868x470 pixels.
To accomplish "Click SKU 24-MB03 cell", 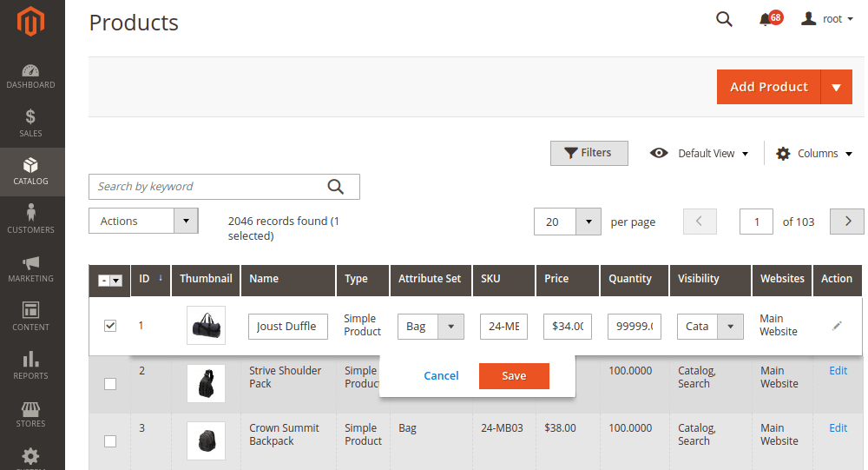I will pos(502,428).
